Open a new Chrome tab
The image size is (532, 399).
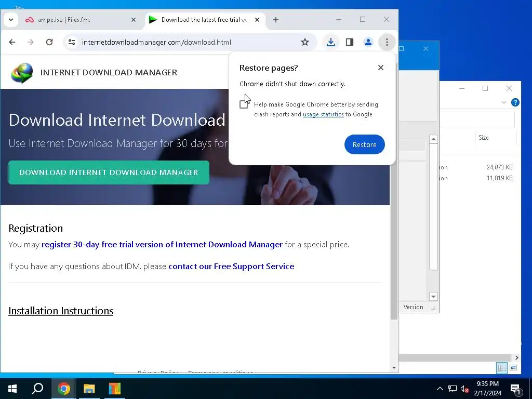click(276, 20)
